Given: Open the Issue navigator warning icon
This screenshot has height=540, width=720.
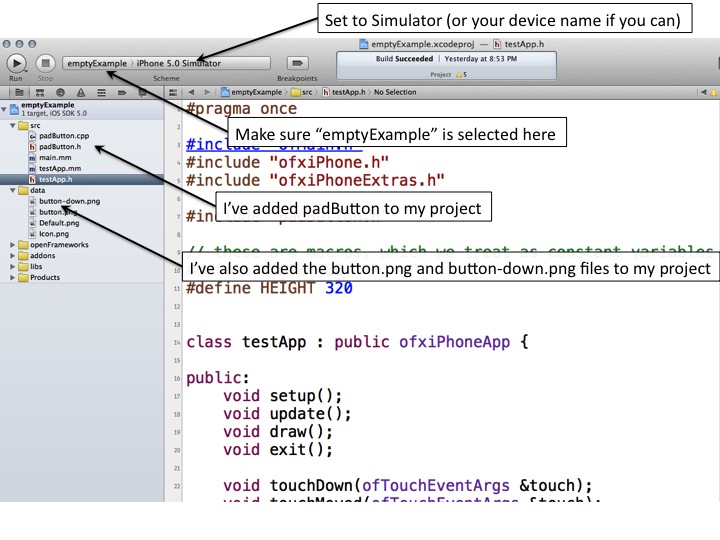Looking at the screenshot, I should (81, 92).
